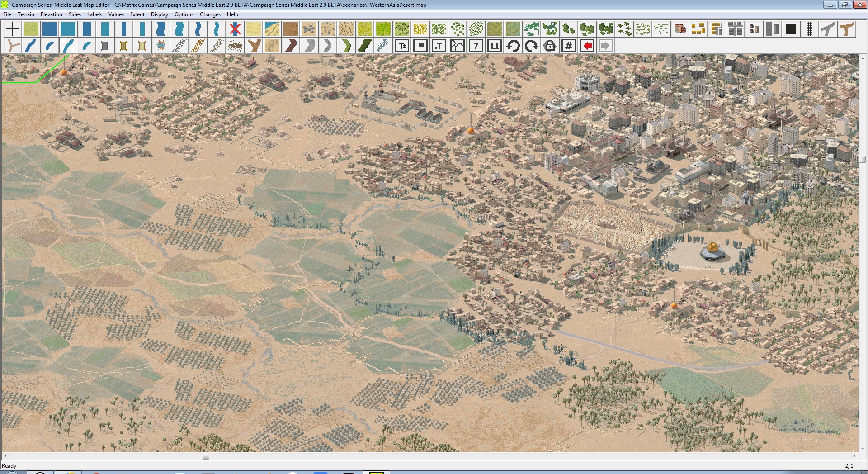868x474 pixels.
Task: Open the Display menu
Action: point(160,14)
